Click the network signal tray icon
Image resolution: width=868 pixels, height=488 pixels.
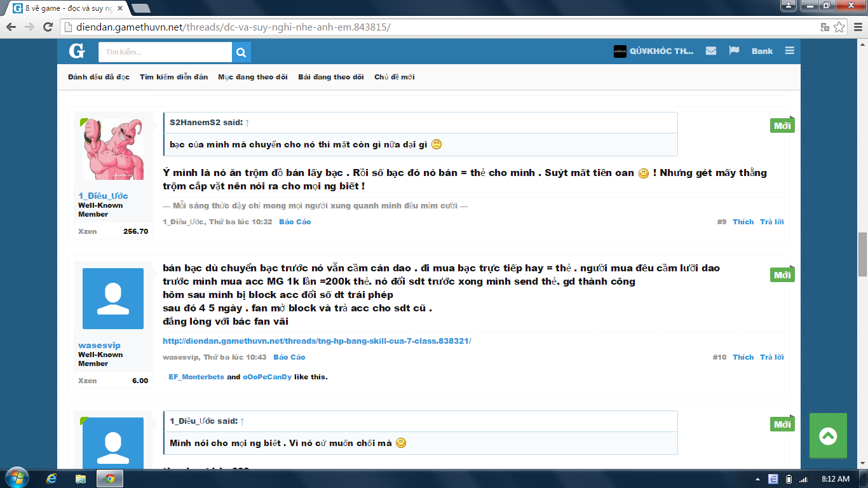(x=803, y=478)
